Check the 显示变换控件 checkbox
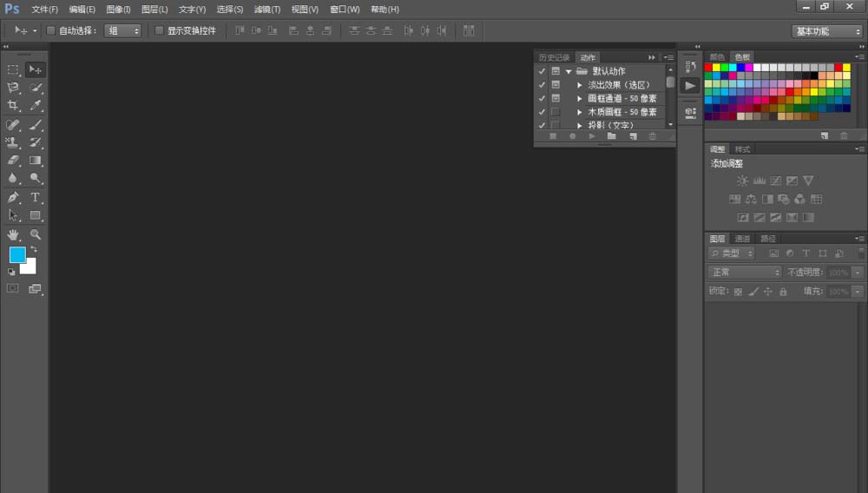 click(x=159, y=30)
